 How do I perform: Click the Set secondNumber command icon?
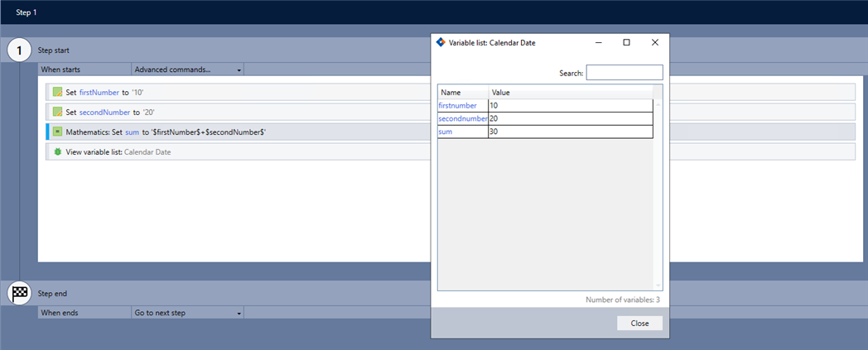coord(57,112)
